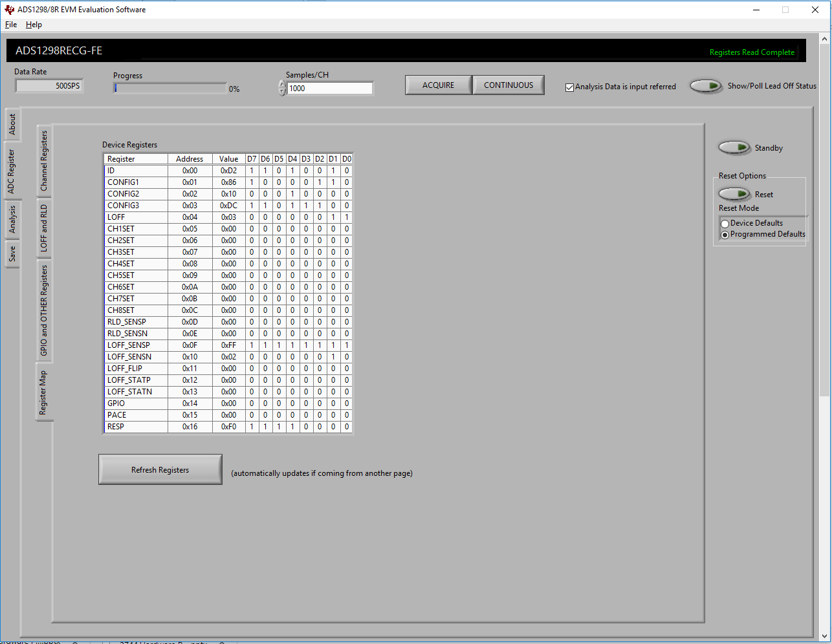Click the 0x0A address in CH6SET row
Screen dimensions: 832x644
(x=190, y=287)
